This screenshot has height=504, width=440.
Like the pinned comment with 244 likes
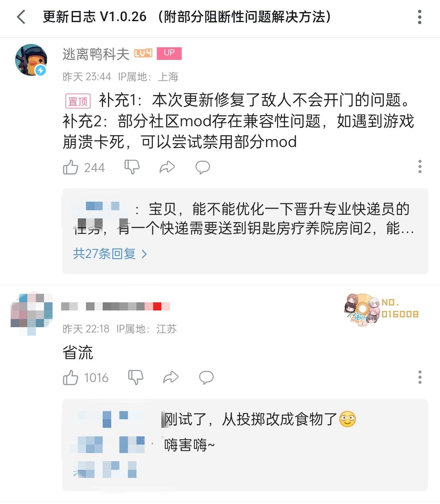tap(70, 167)
